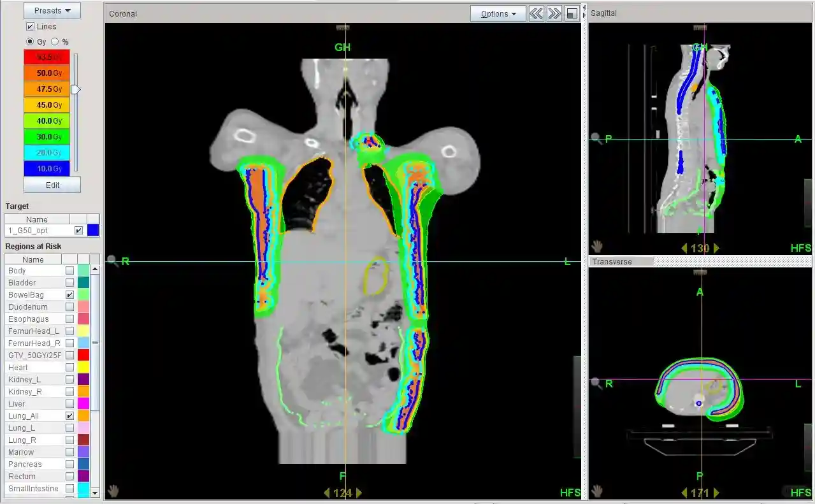Open the Options dropdown menu

pyautogui.click(x=498, y=13)
